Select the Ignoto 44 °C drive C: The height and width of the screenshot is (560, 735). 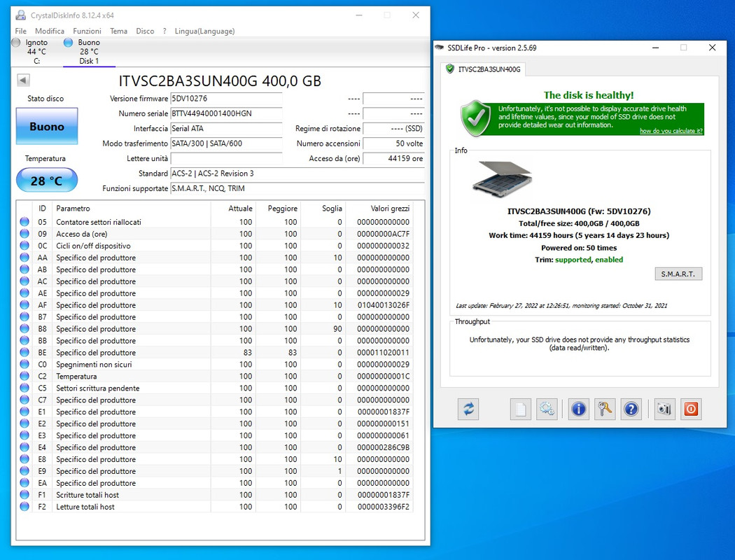(x=31, y=52)
